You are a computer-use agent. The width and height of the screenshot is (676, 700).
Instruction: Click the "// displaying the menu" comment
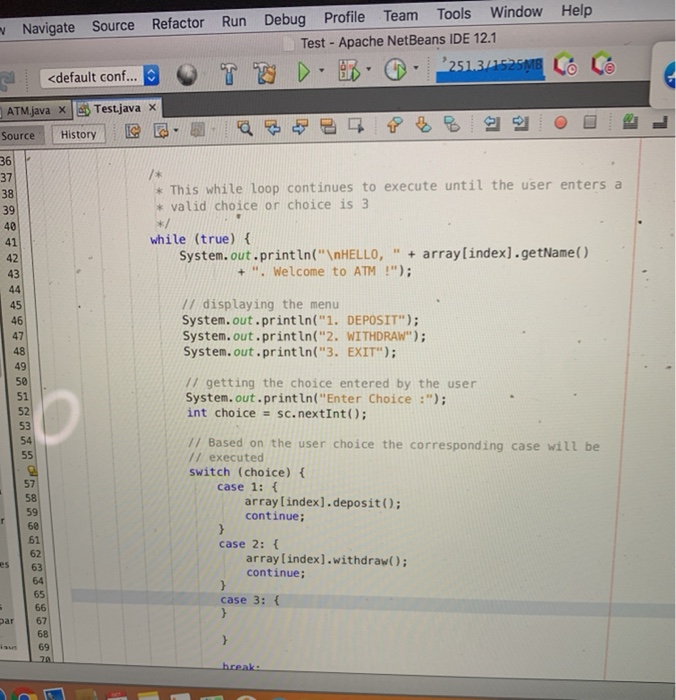click(260, 304)
